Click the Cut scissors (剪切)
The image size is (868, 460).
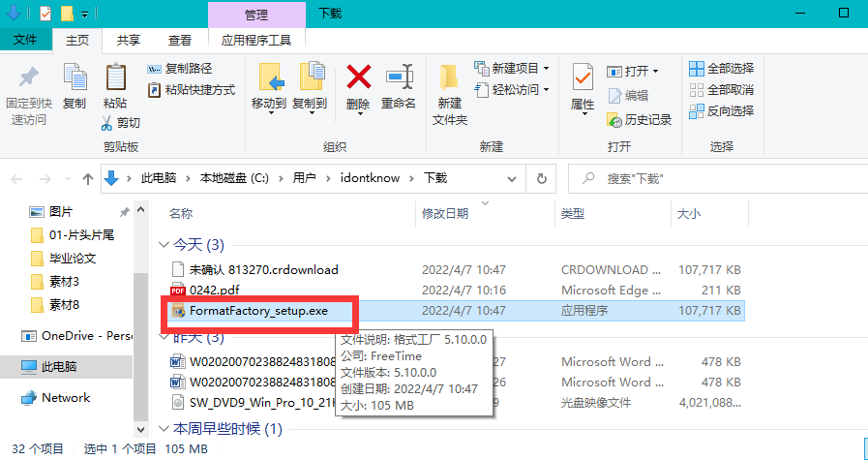pos(121,122)
